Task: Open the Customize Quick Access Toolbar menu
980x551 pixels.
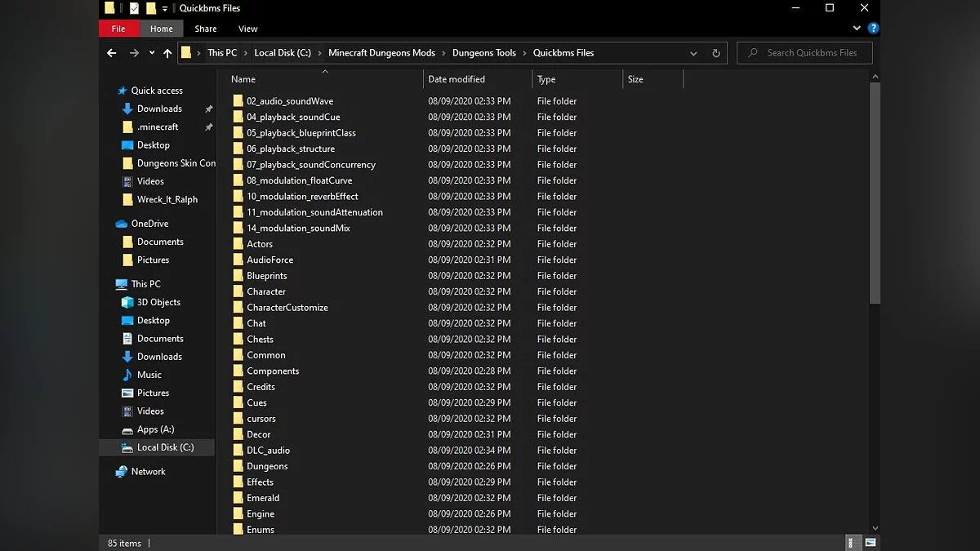Action: coord(165,8)
